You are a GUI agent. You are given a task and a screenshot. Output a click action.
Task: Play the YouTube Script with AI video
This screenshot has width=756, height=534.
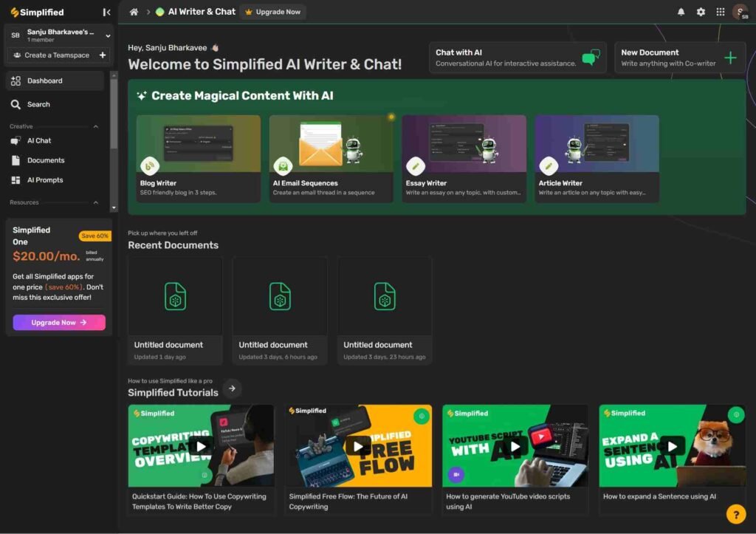pyautogui.click(x=515, y=446)
